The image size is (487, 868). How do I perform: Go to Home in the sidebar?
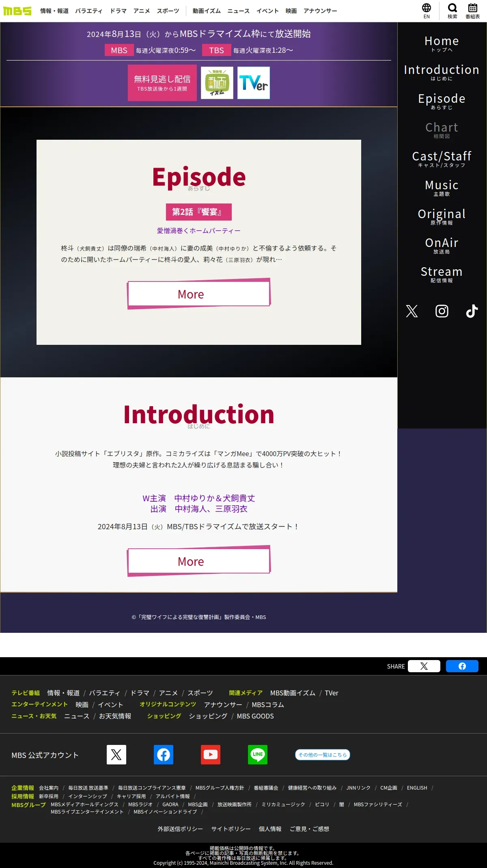point(442,43)
